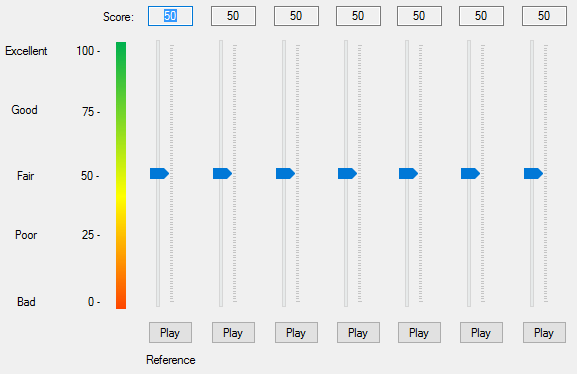This screenshot has height=374, width=577.
Task: Click the third slider's blue thumb
Action: point(286,173)
